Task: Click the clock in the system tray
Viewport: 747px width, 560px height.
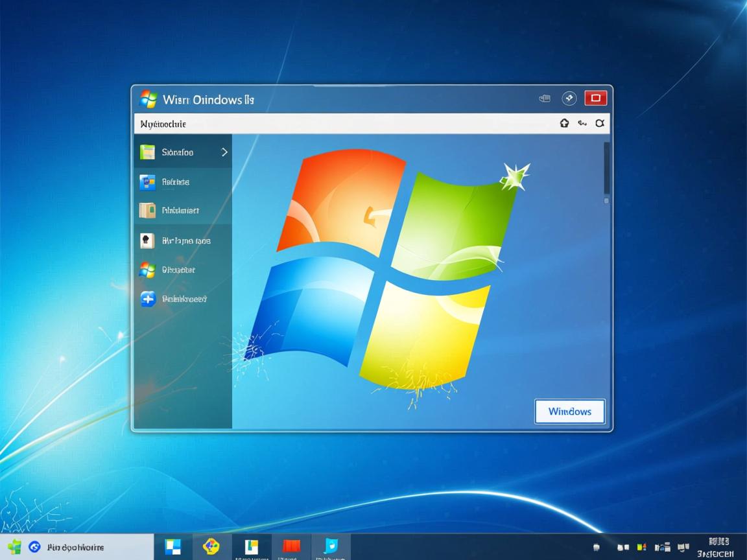Action: click(x=717, y=547)
